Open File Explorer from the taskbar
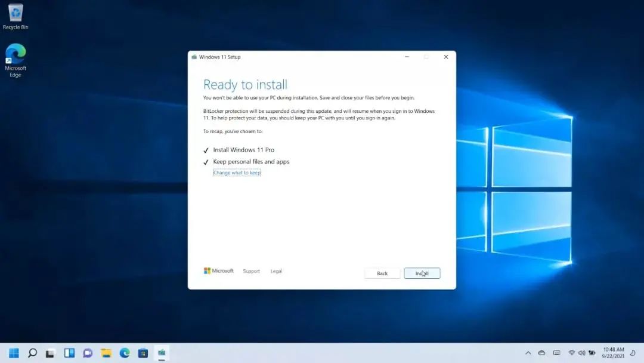Viewport: 644px width, 363px height. pyautogui.click(x=106, y=353)
